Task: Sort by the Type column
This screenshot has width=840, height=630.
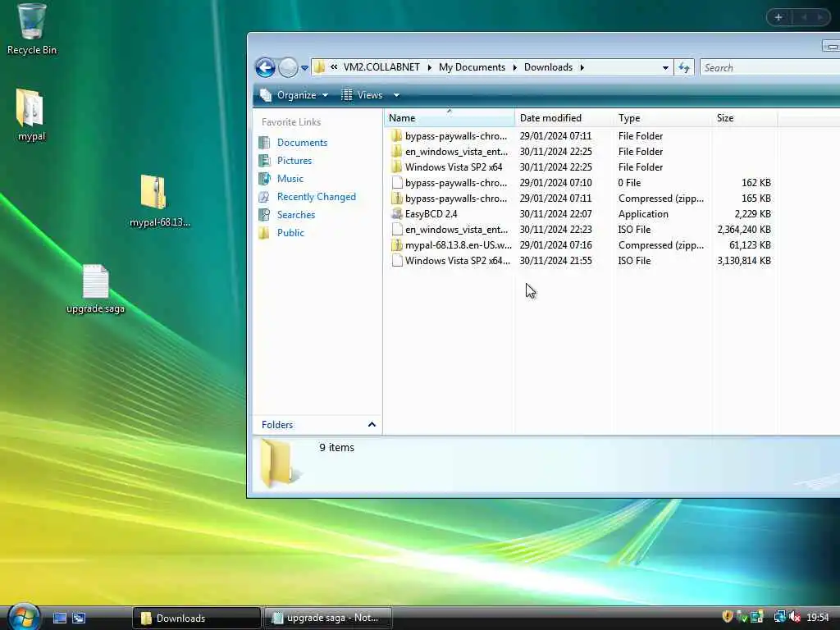Action: click(662, 118)
